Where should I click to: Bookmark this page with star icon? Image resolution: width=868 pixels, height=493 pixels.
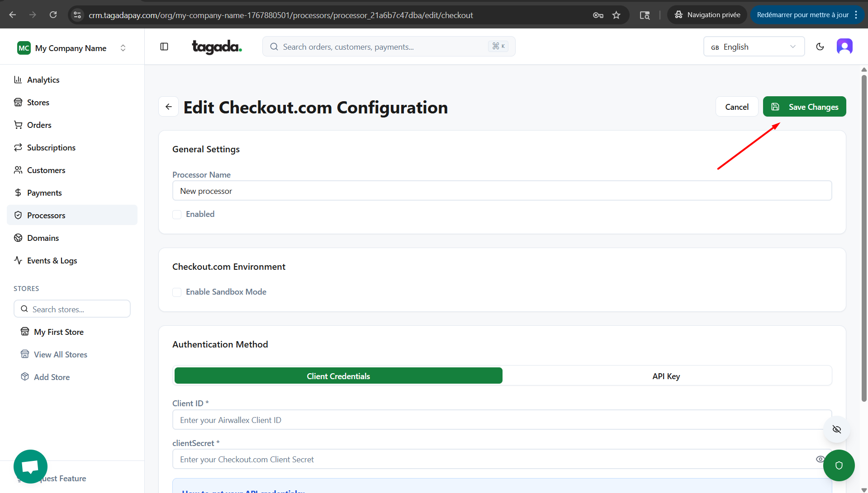point(616,15)
